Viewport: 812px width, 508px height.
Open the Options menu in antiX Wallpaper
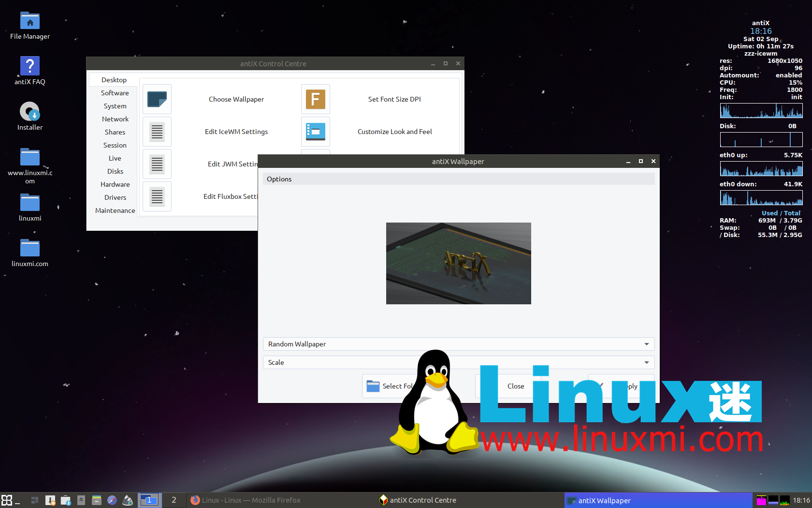279,179
